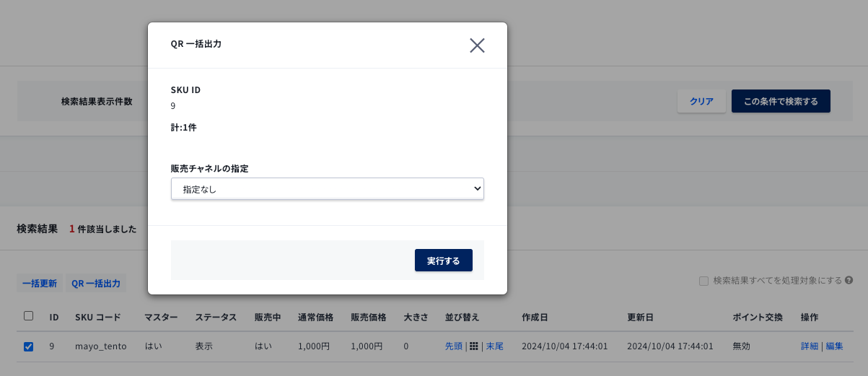This screenshot has width=868, height=376.
Task: Click the QR 一括出力 button below results
Action: (x=96, y=284)
